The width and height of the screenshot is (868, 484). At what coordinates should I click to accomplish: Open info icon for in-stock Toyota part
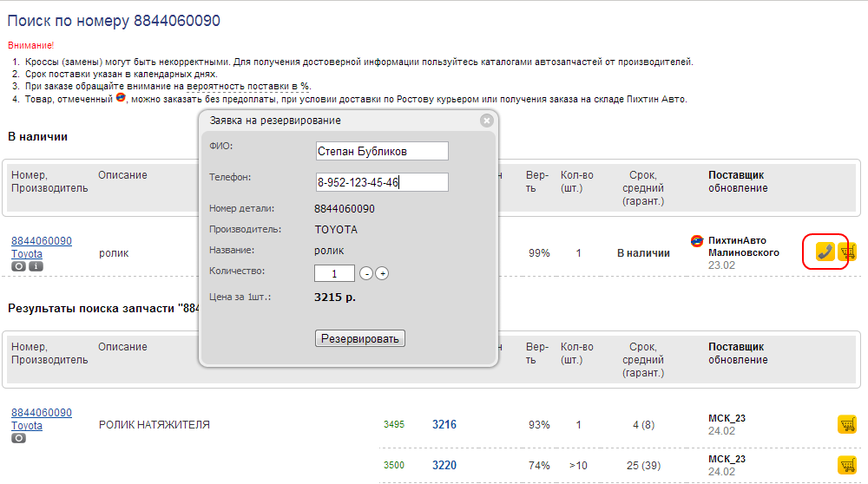point(36,266)
